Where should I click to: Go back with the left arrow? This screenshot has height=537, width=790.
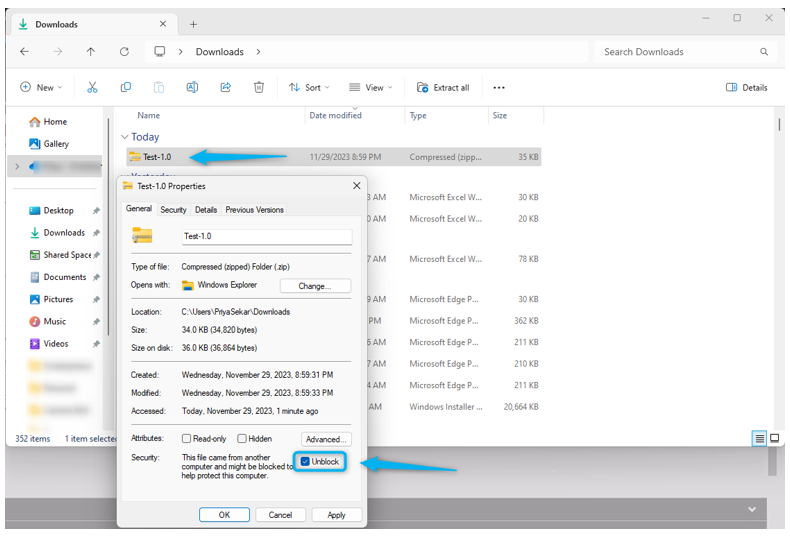click(x=24, y=51)
